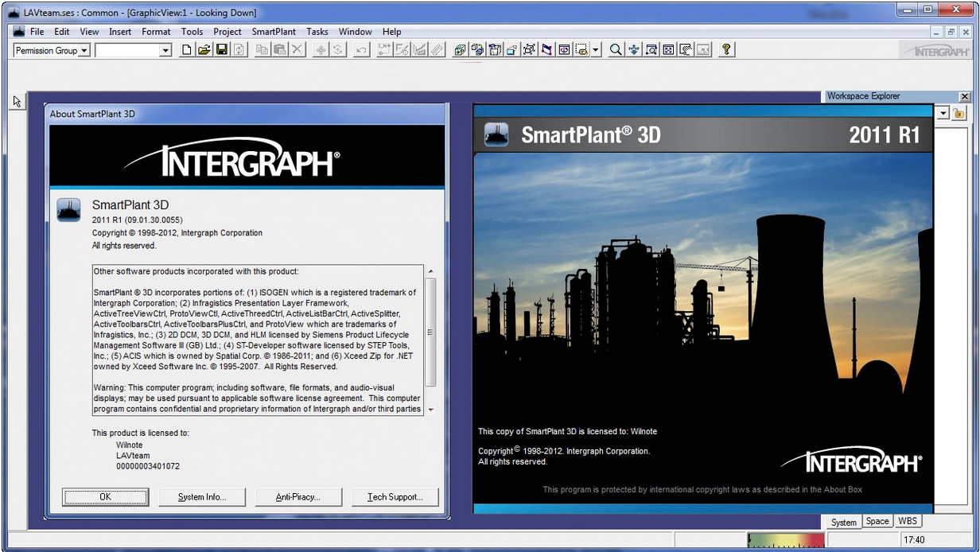Click the application icon beside File menu
The width and height of the screenshot is (980, 552).
pos(21,32)
